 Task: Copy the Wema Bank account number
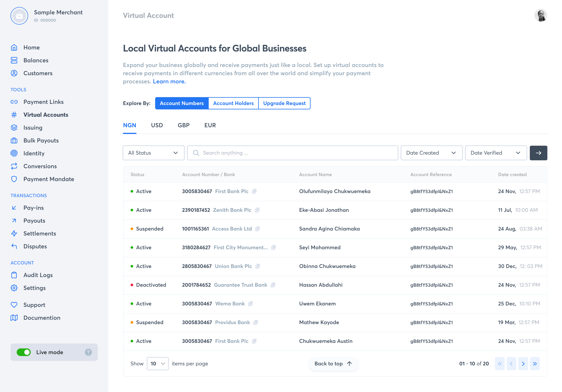tap(250, 304)
